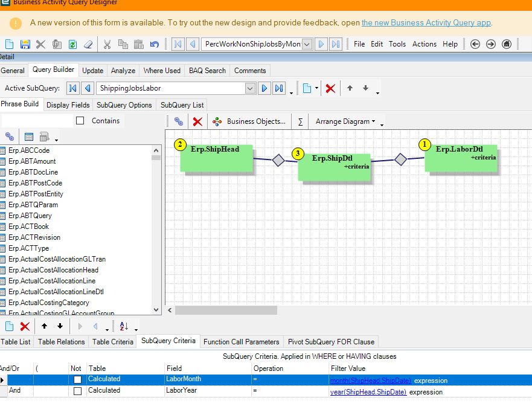Toggle Not checkbox on LaborYear row
This screenshot has height=415, width=532.
tap(77, 391)
